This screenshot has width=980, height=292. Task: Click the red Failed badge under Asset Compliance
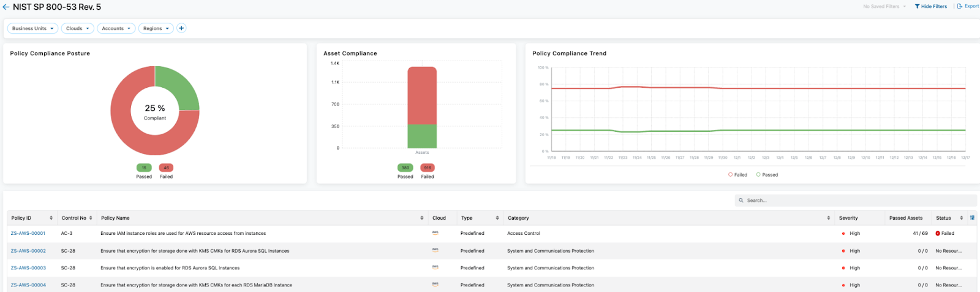coord(428,167)
